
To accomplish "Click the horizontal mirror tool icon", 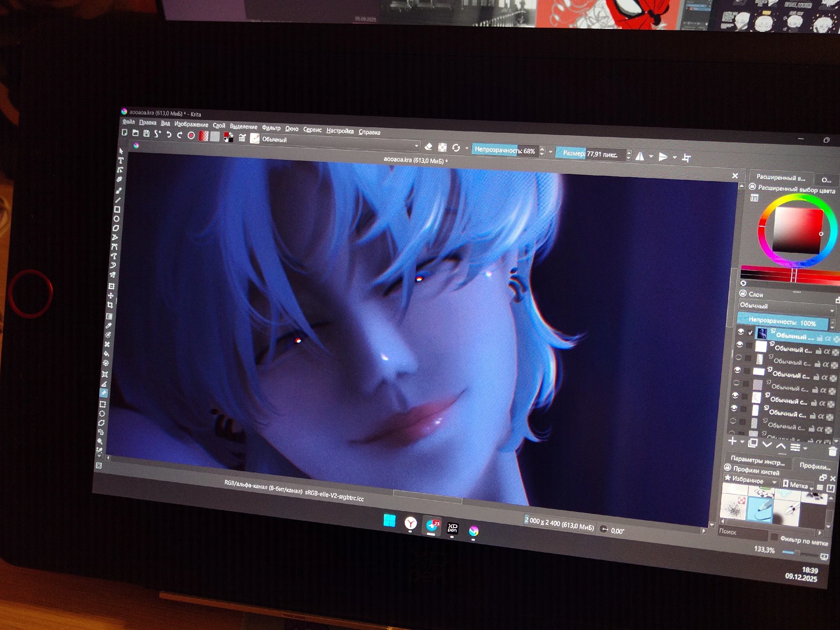I will coord(640,157).
